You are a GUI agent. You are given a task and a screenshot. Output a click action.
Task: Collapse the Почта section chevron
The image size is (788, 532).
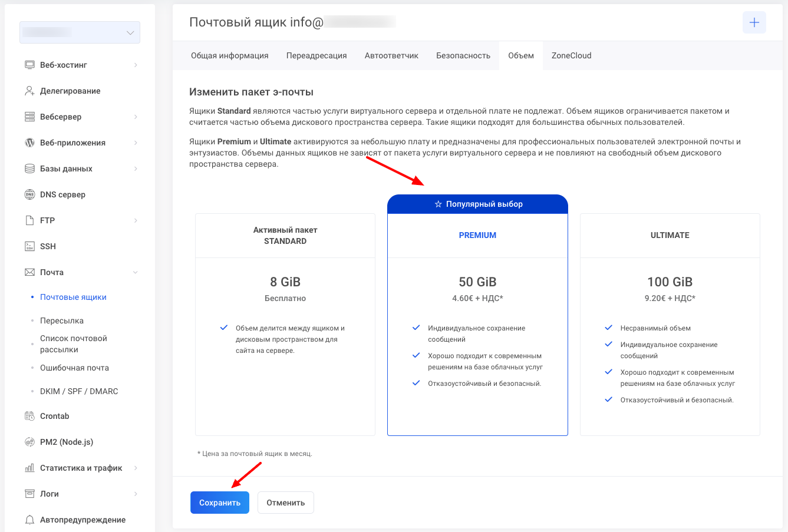(x=136, y=272)
